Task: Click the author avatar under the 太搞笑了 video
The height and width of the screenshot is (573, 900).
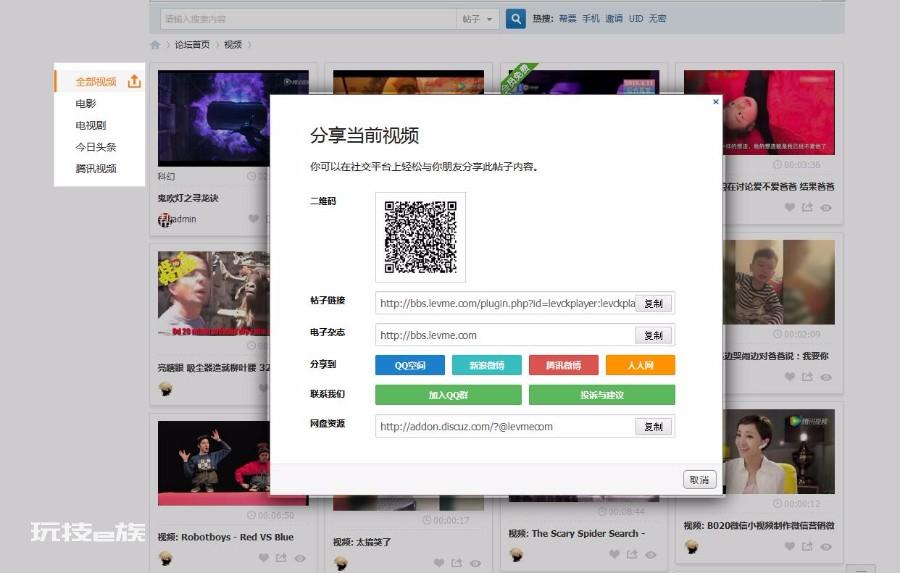Action: coord(341,563)
